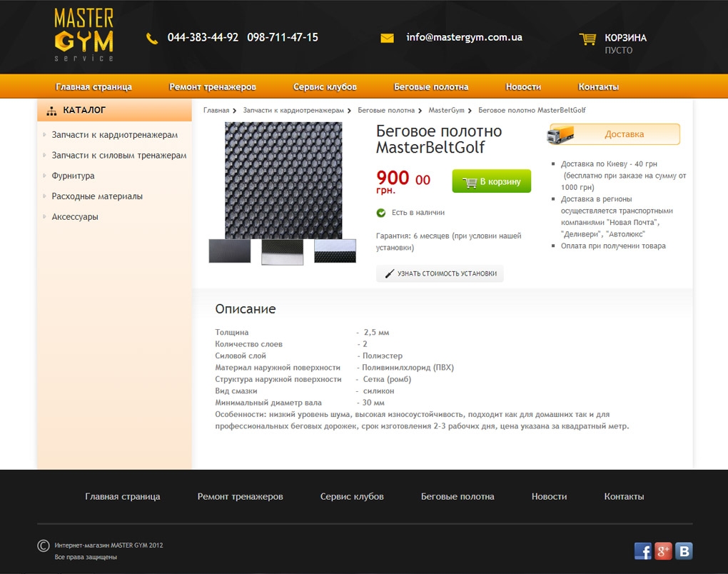Open the Google Plus social link

click(664, 550)
